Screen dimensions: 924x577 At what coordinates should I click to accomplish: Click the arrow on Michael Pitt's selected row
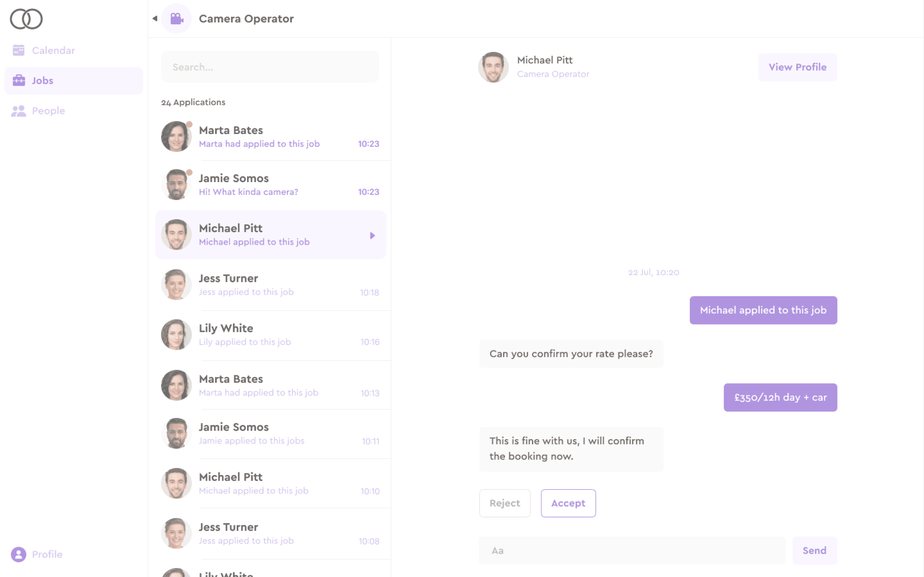[x=372, y=235]
